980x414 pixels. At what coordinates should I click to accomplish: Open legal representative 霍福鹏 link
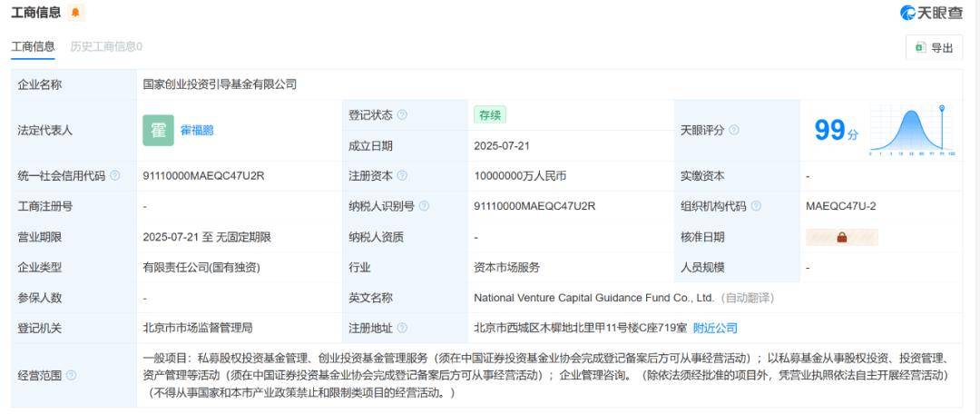(x=197, y=131)
